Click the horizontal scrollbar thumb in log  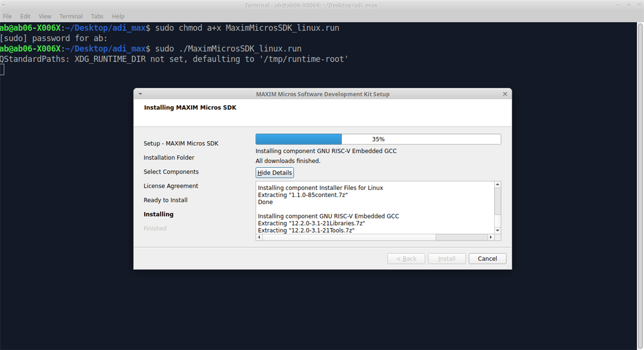[x=347, y=237]
